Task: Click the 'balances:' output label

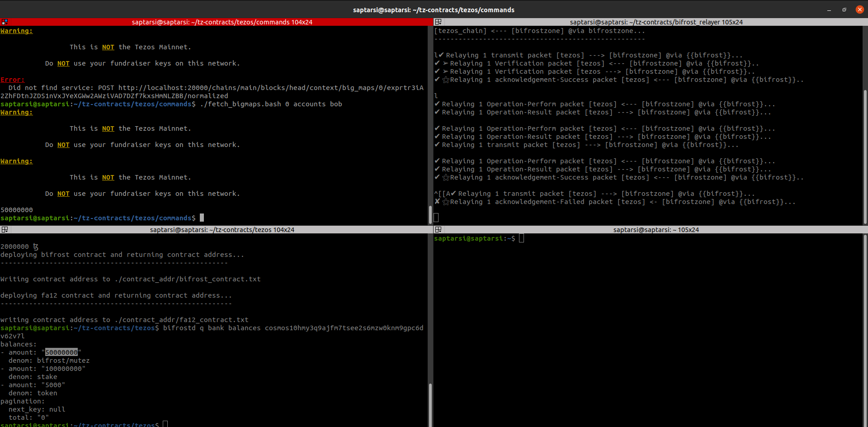Action: [19, 344]
